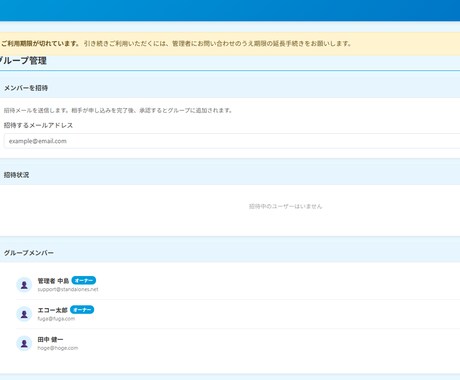Click avatar icon of エコー太郎
Viewport: 460px width, 380px height.
click(x=24, y=314)
